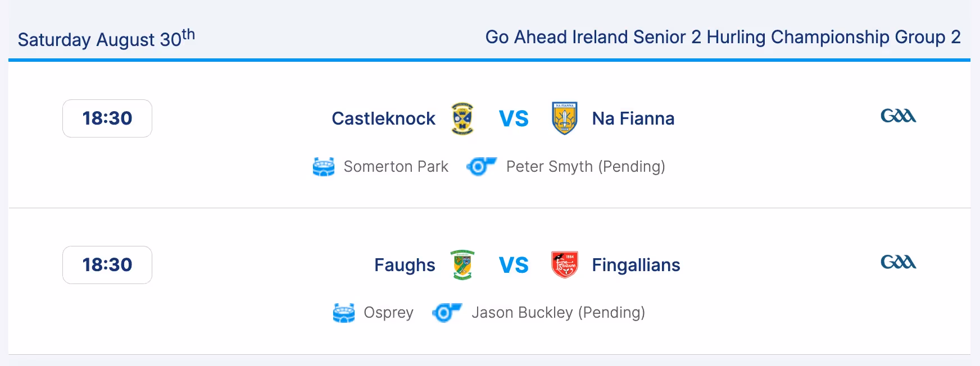980x366 pixels.
Task: Click the Castleknock club crest
Action: [462, 118]
